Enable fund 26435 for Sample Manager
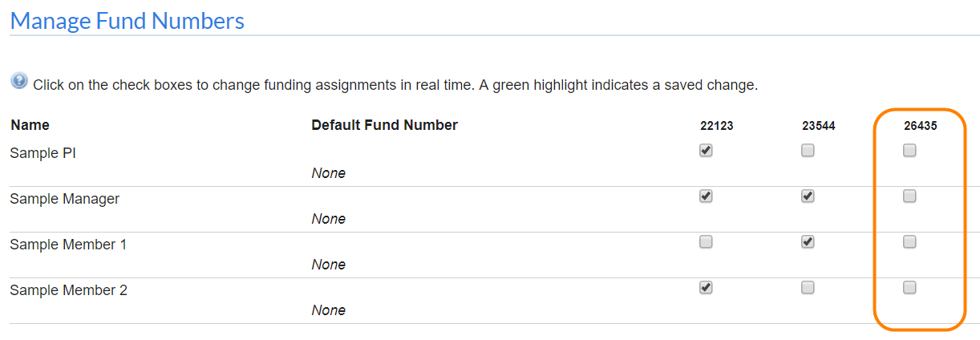Image resolution: width=980 pixels, height=340 pixels. [909, 196]
